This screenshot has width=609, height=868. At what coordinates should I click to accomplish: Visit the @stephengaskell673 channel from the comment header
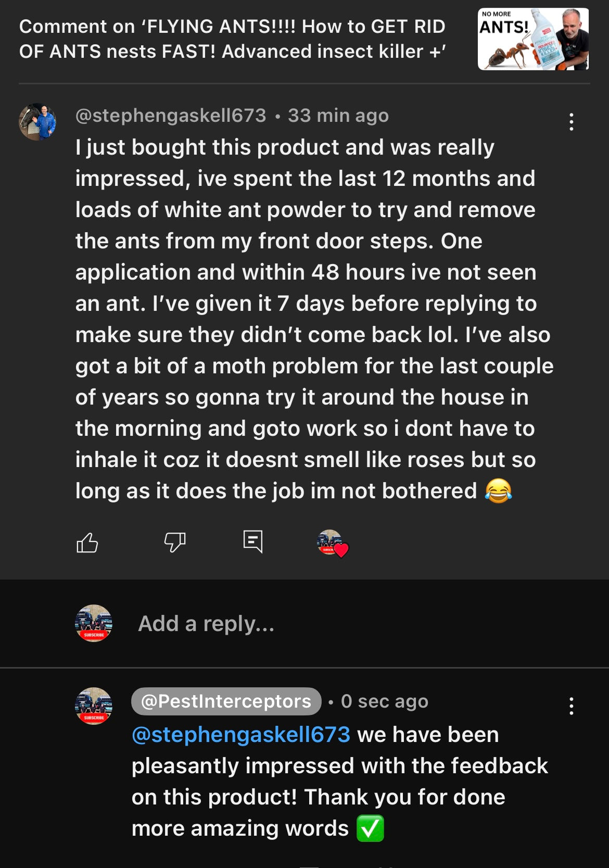click(171, 116)
